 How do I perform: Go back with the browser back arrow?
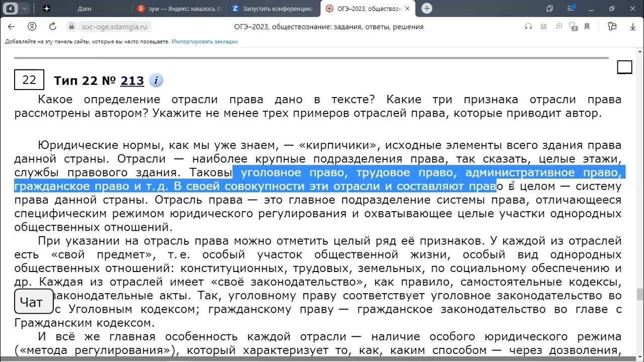point(11,27)
